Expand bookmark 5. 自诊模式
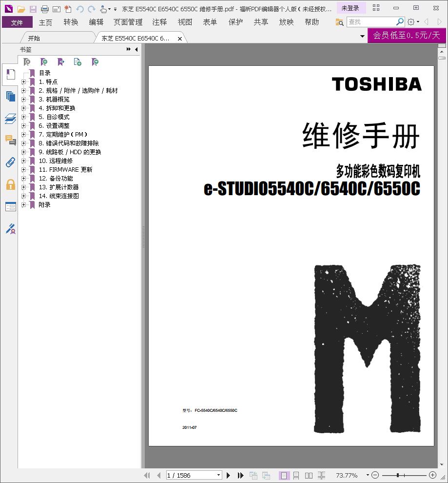Screen dimensions: 448x483 24,117
